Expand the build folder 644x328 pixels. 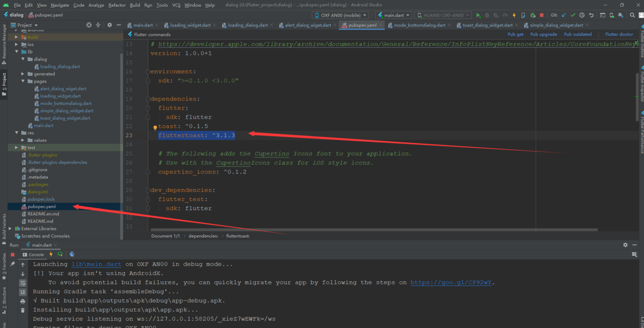(x=16, y=37)
